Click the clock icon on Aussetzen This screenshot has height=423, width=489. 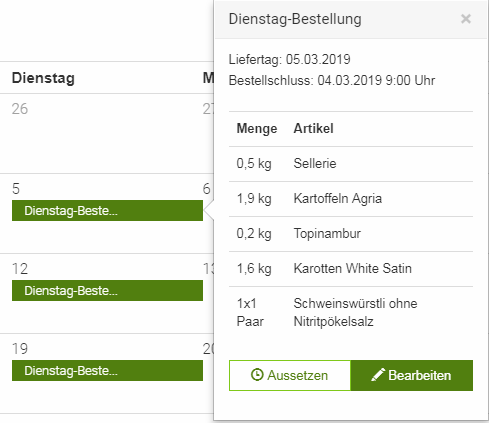click(257, 375)
